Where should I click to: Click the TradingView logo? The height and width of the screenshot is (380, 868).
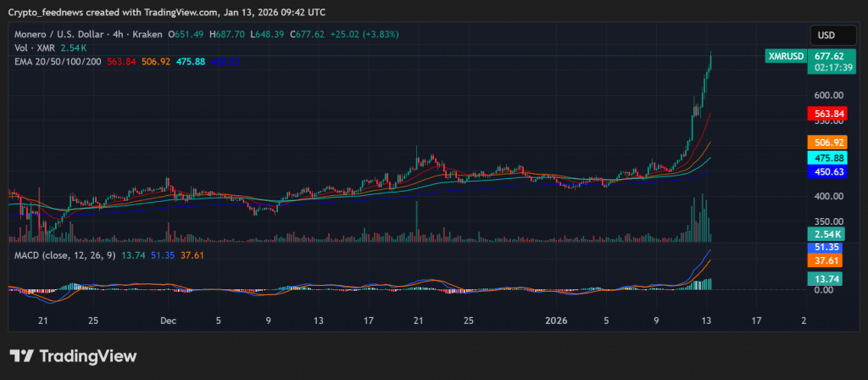73,355
